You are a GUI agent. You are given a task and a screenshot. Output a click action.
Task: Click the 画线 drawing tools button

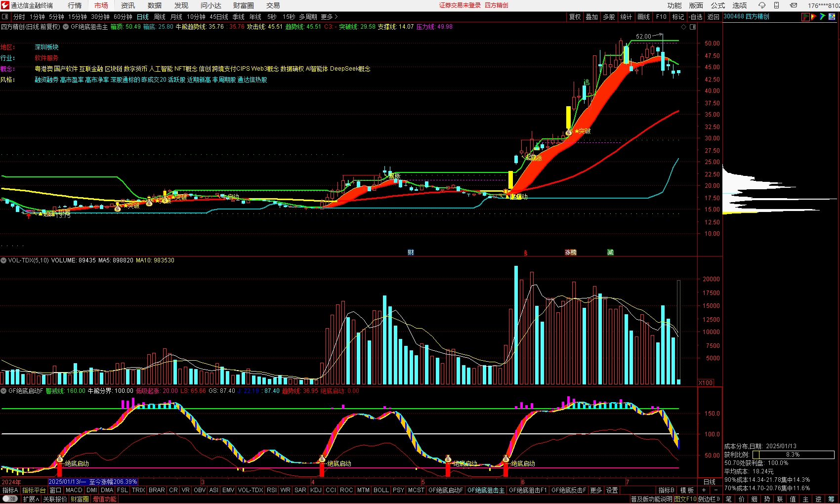click(x=643, y=17)
